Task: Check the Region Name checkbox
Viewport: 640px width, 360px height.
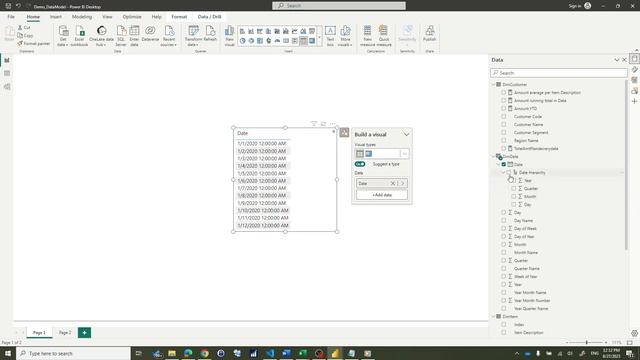Action: coord(504,140)
